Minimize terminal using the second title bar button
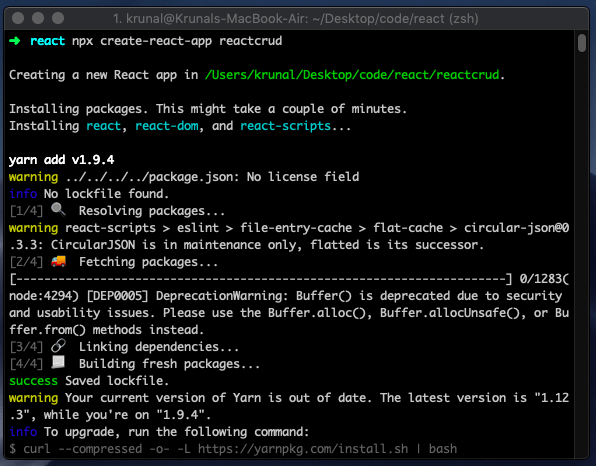This screenshot has width=596, height=466. [38, 18]
